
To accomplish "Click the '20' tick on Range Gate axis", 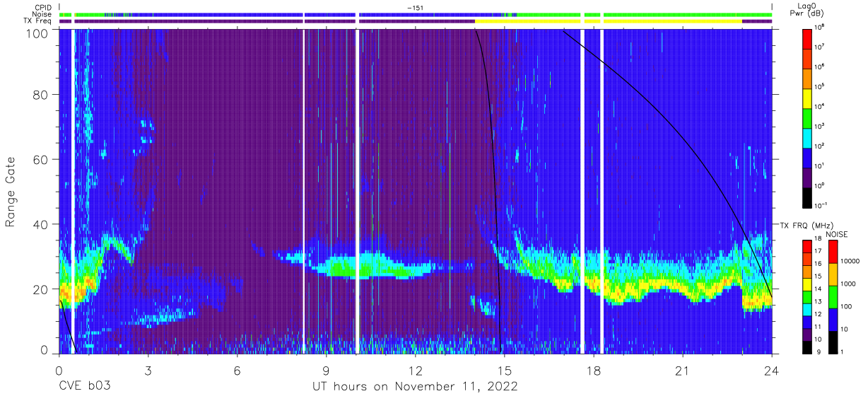I will click(x=42, y=289).
